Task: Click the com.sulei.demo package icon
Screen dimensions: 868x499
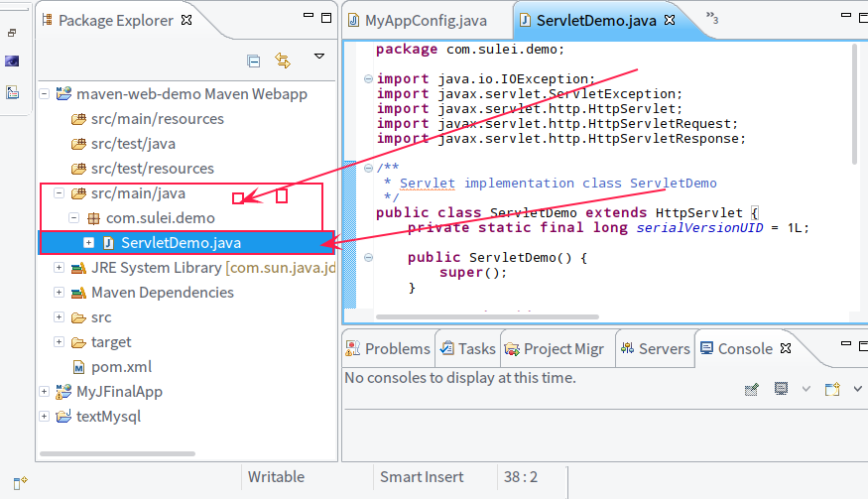Action: click(93, 218)
